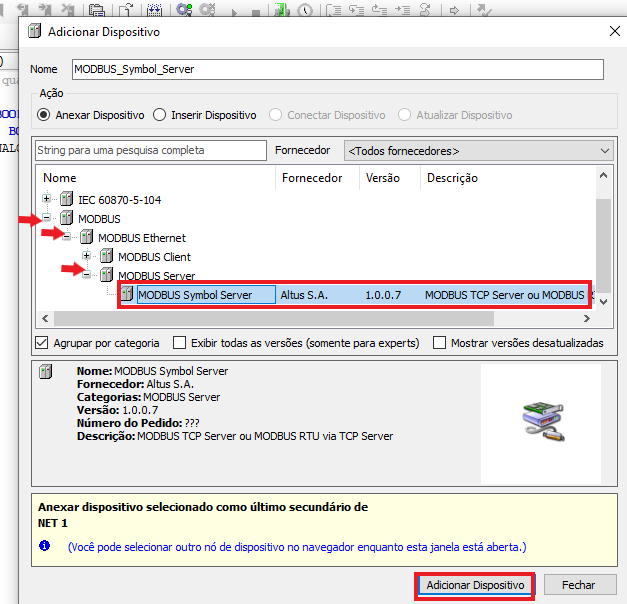
Task: Click the IEC 60870-5-104 device icon
Action: 67,199
